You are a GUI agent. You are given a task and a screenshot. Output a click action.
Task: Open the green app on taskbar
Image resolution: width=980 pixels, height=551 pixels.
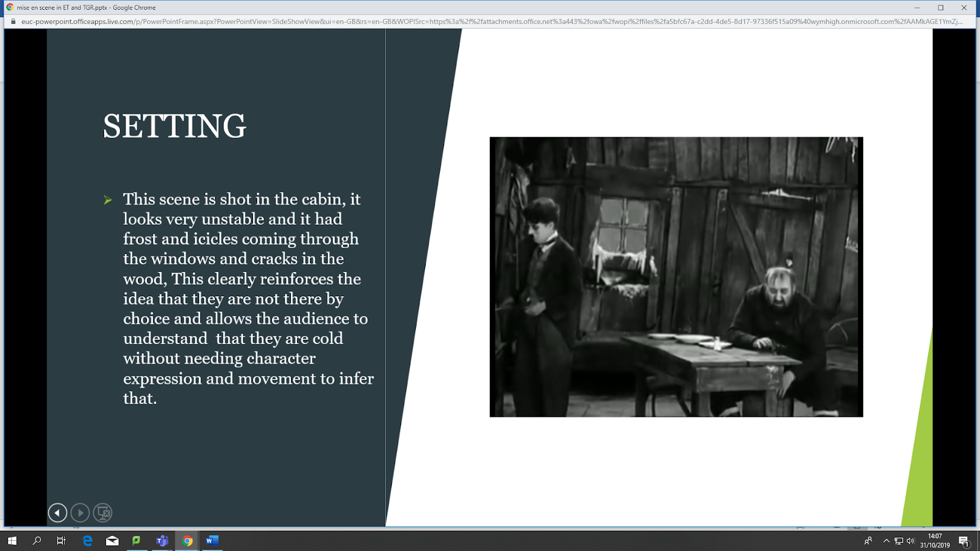(x=137, y=541)
